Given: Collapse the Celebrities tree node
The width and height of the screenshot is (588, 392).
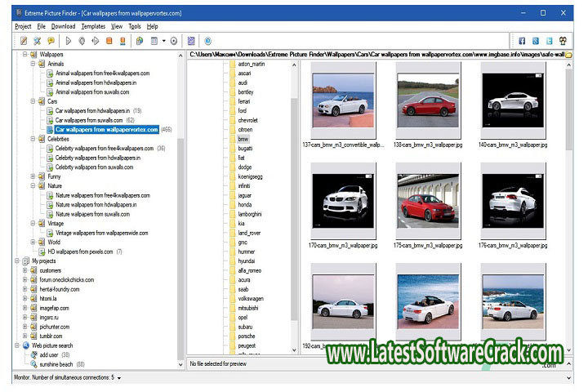Looking at the screenshot, I should tap(33, 139).
